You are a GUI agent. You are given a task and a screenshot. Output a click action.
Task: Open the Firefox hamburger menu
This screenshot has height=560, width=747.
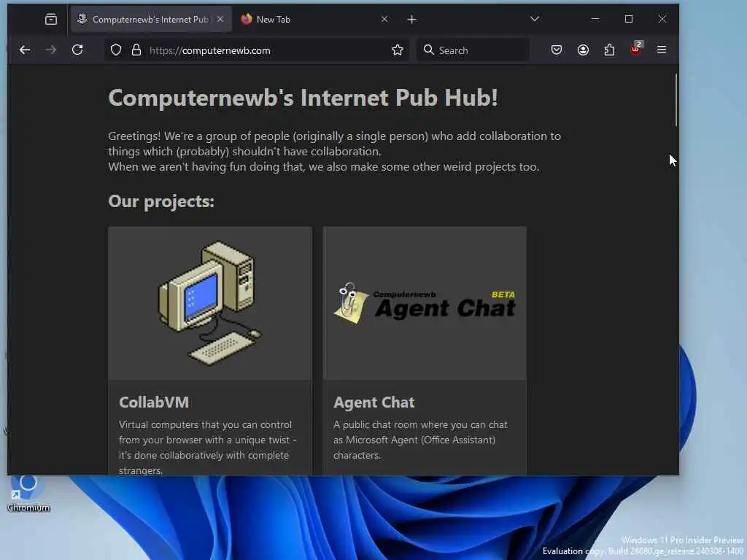pos(662,50)
